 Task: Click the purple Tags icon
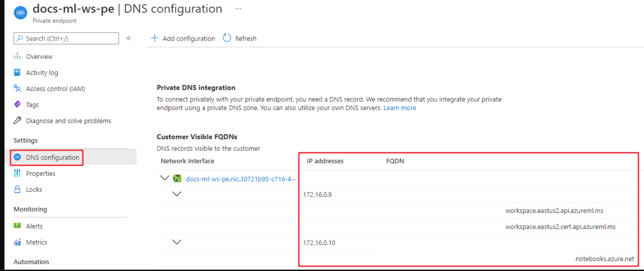point(17,104)
